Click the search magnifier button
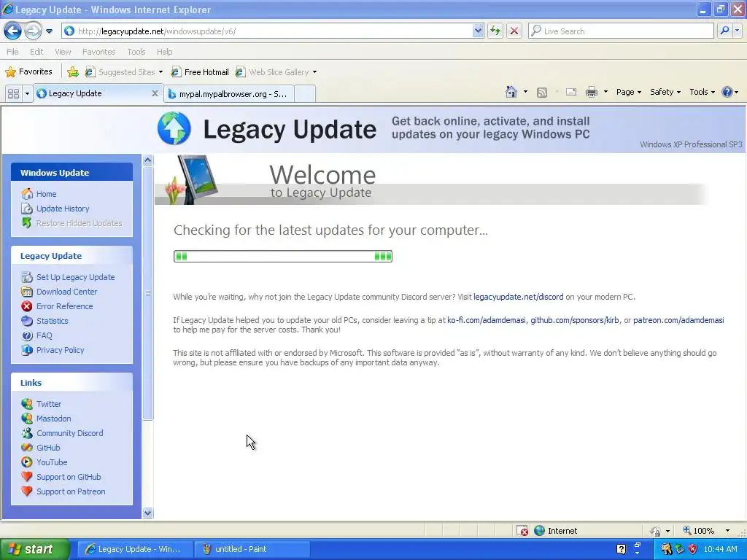 click(x=724, y=31)
